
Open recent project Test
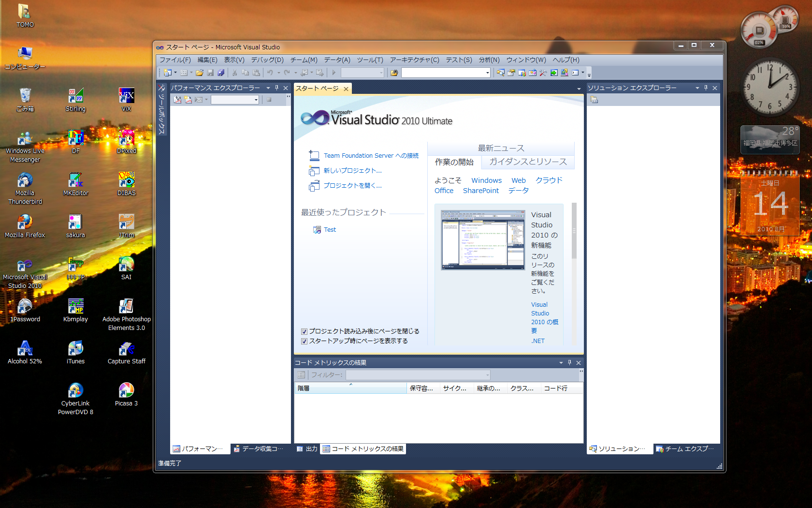point(330,230)
